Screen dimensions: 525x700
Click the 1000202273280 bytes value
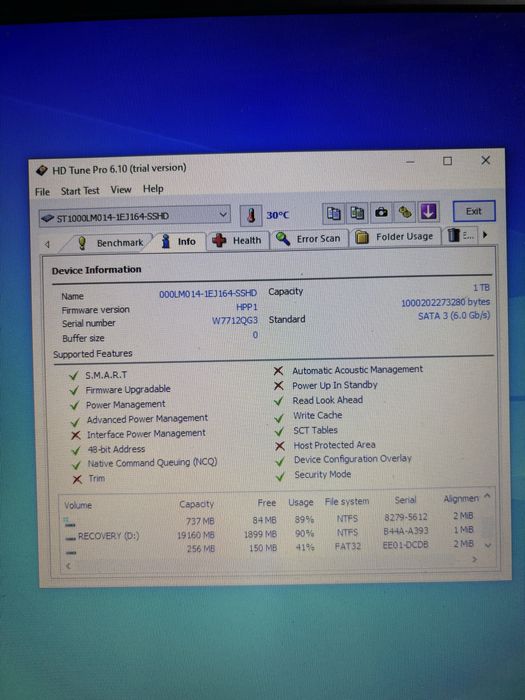click(x=445, y=303)
